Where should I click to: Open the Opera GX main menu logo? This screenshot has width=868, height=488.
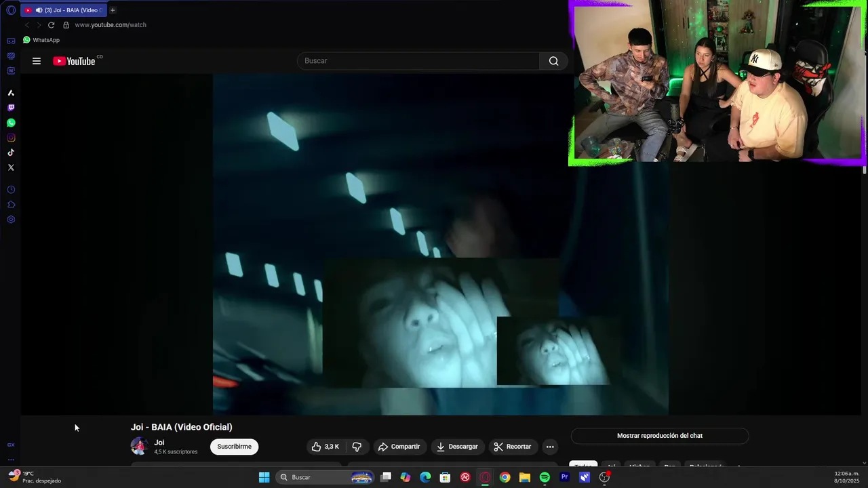click(x=11, y=10)
